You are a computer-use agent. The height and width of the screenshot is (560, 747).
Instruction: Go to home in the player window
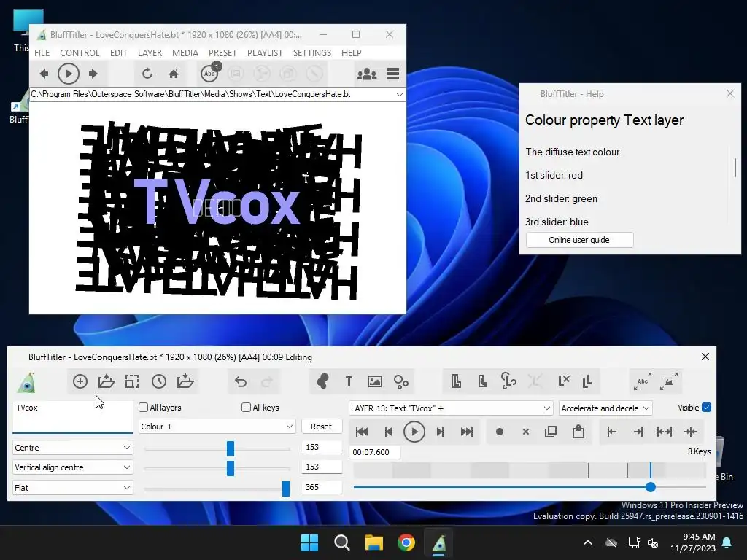174,74
